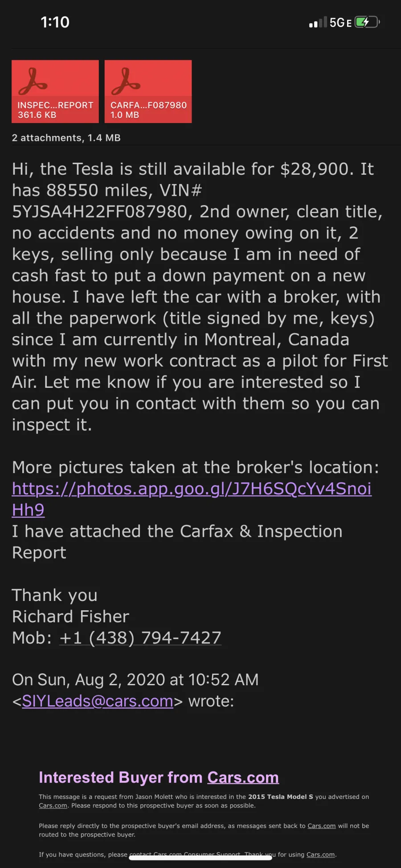The image size is (401, 868).
Task: Tap the cellular signal bars icon
Action: pyautogui.click(x=318, y=22)
